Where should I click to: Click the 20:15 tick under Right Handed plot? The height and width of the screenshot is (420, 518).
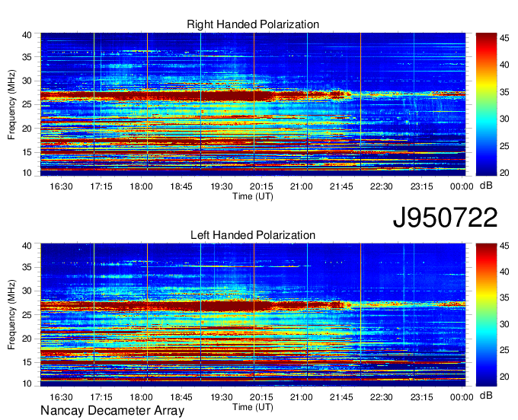[x=261, y=186]
